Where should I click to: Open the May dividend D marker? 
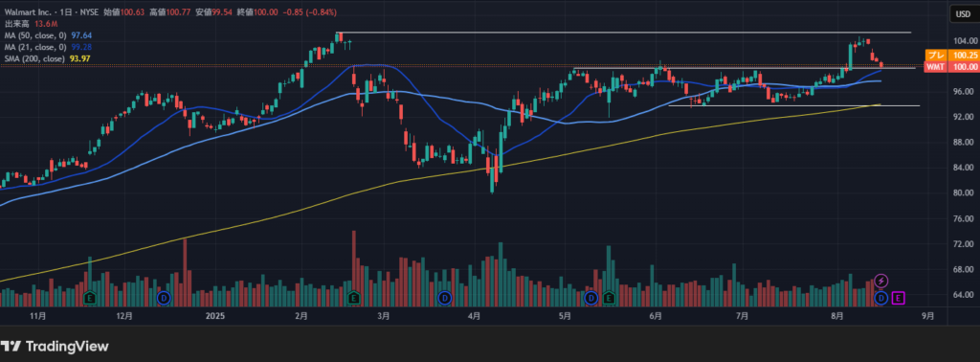pyautogui.click(x=590, y=298)
